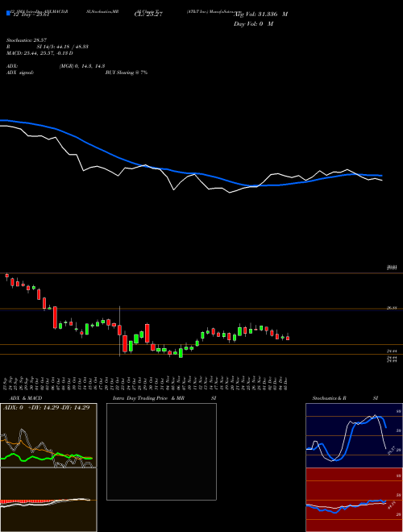Click the tall long-wick candlestick on 22 Oct
403x532 pixels.
coord(119,330)
